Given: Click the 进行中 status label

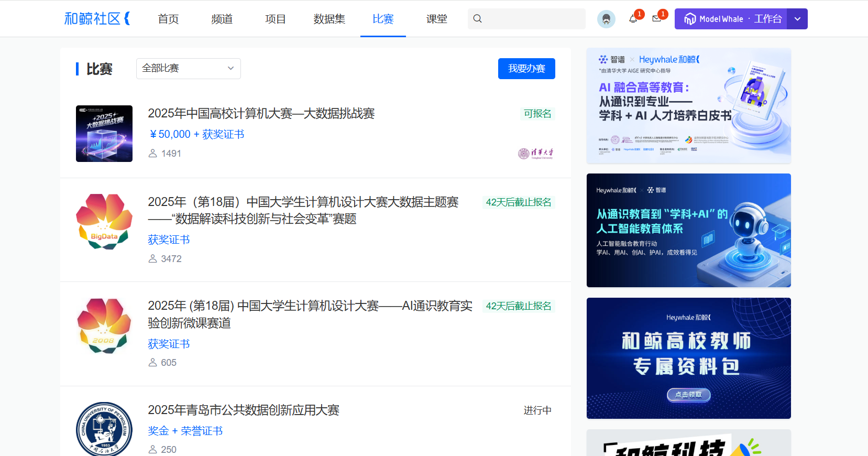Looking at the screenshot, I should [537, 410].
